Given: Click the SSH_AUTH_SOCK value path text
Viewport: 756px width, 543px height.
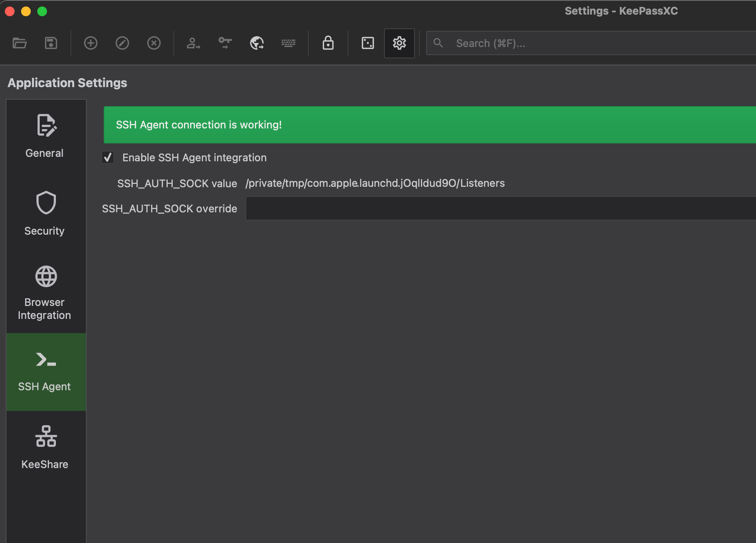Looking at the screenshot, I should 375,183.
